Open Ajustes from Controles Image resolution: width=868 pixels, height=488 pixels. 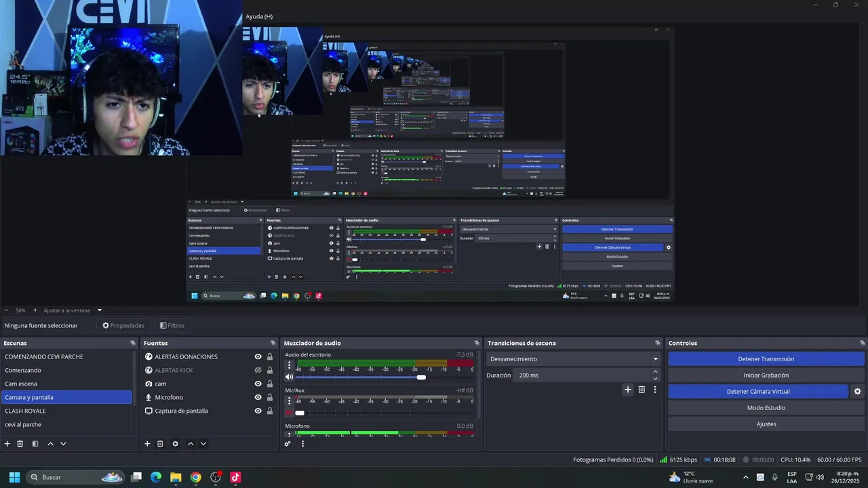coord(766,424)
